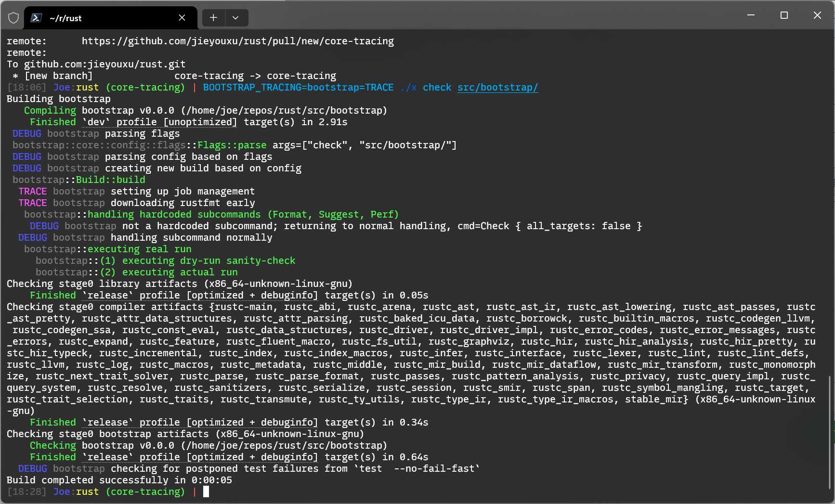Click the '[new branch]' text

coord(58,76)
